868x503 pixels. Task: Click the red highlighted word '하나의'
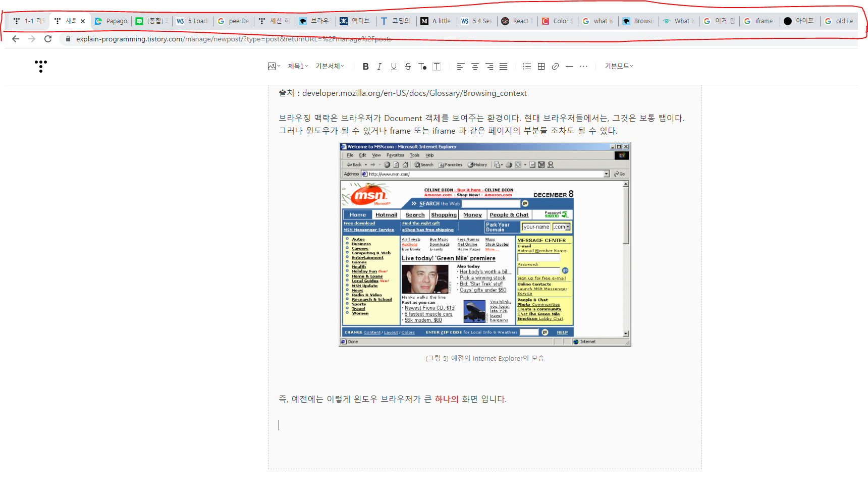[x=447, y=399]
